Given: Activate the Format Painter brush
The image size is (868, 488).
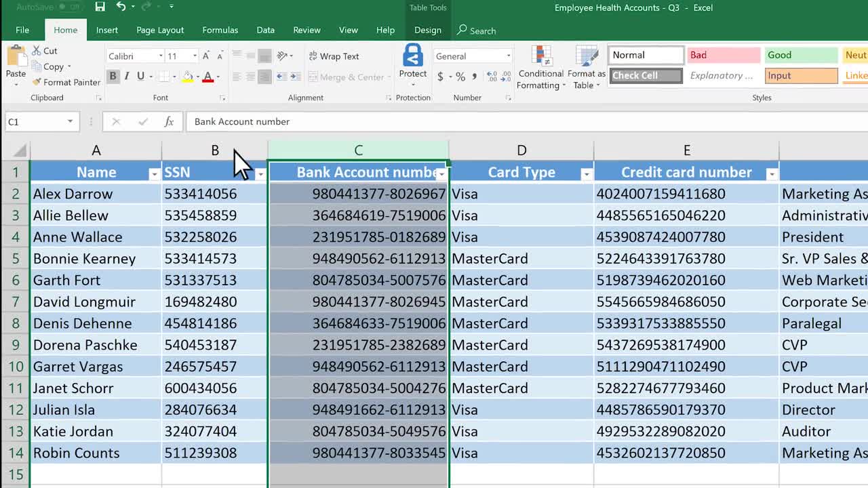Looking at the screenshot, I should tap(66, 82).
